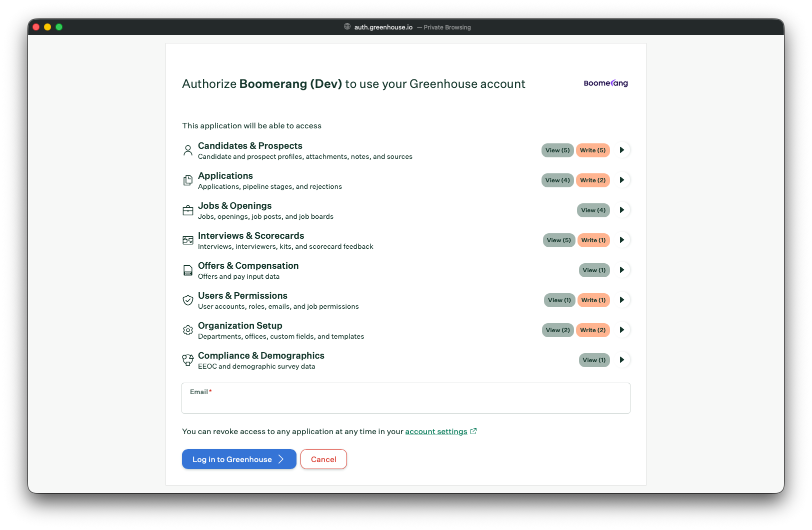This screenshot has width=812, height=530.
Task: Expand Offers & Compensation permission details
Action: 622,270
